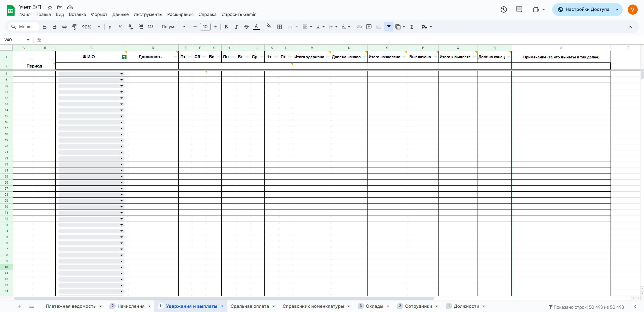This screenshot has width=644, height=312.
Task: Switch to the Начисления sheet tab
Action: [131, 306]
